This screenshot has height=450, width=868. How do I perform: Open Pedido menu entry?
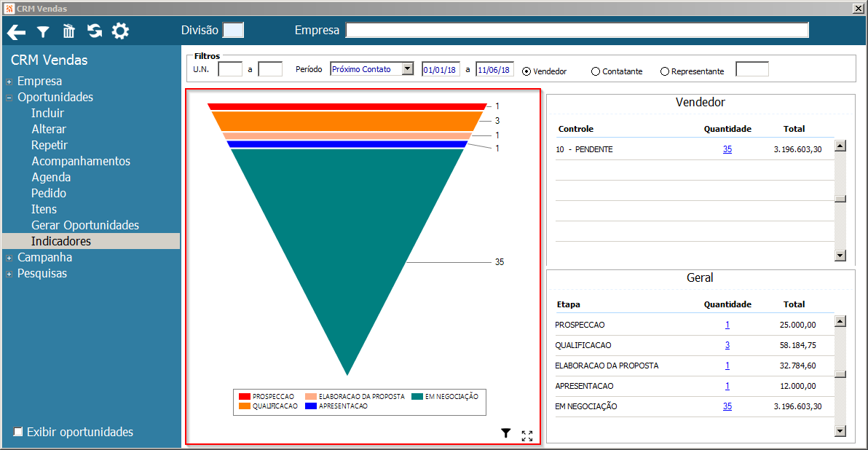tap(49, 193)
